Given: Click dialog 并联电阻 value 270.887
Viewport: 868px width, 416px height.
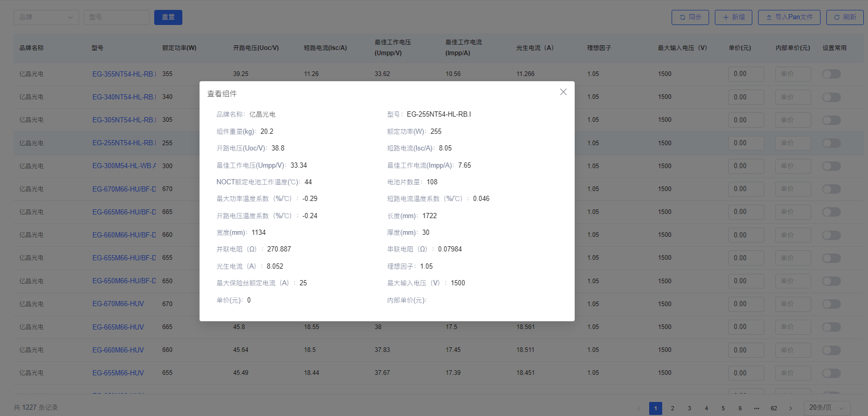Looking at the screenshot, I should pos(279,249).
